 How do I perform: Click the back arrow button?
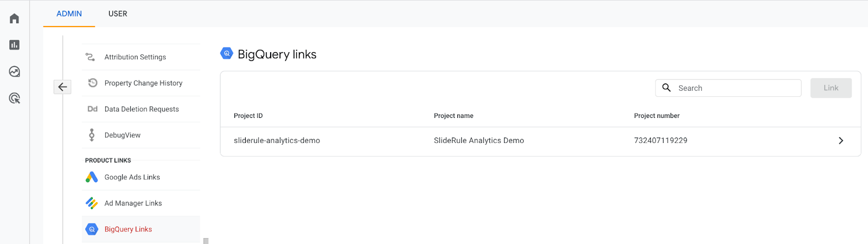[x=62, y=87]
